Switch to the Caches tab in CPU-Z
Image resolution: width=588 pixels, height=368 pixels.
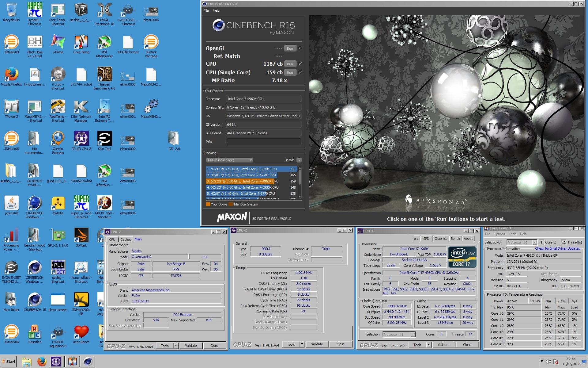(126, 240)
